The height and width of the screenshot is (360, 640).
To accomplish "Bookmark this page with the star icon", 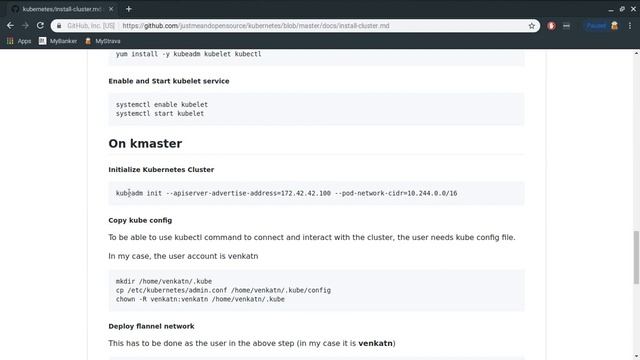I will click(531, 26).
